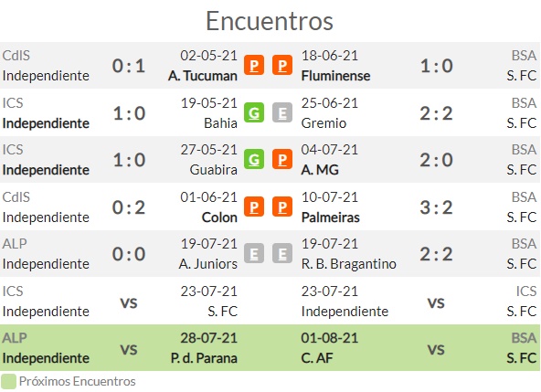Open the 2:0 score against A. MG
This screenshot has width=541, height=392.
436,160
